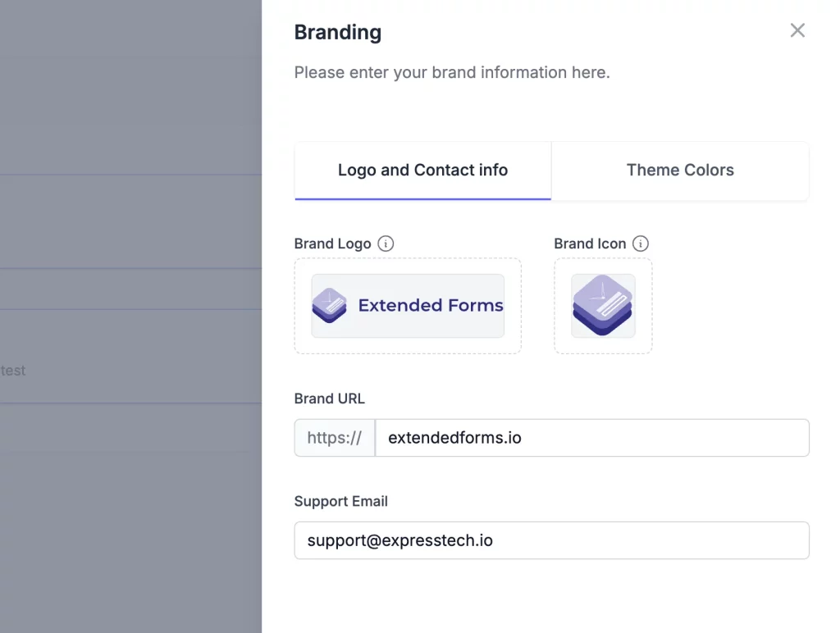The height and width of the screenshot is (633, 840).
Task: Select the Support Email input field
Action: (551, 540)
